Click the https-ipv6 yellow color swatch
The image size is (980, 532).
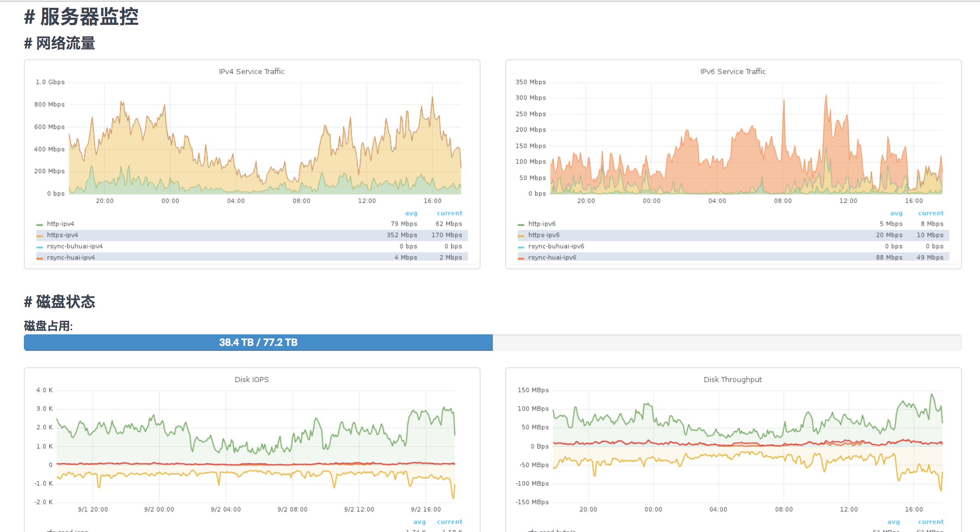click(x=521, y=236)
